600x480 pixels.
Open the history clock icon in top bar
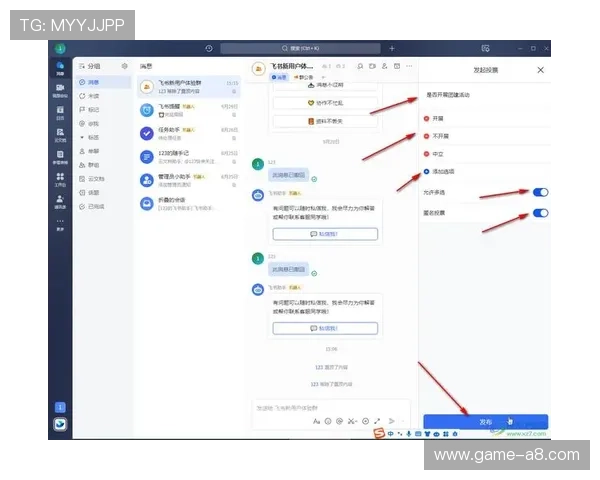[208, 48]
